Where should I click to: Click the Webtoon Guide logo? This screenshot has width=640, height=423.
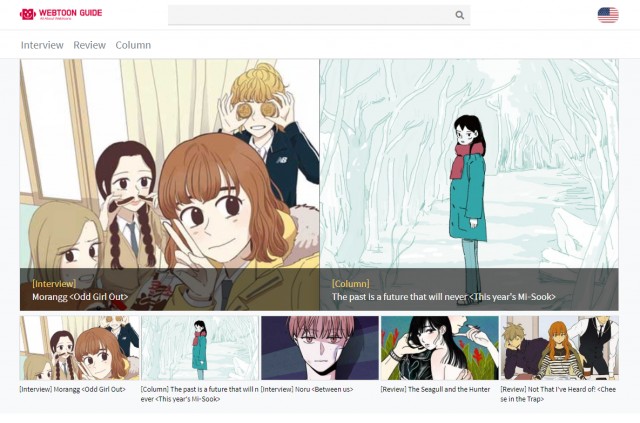(61, 14)
